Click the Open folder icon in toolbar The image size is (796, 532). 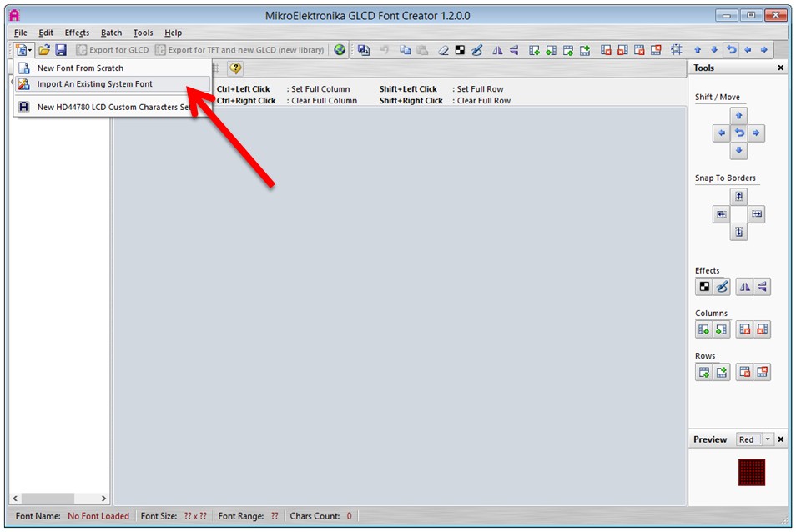pos(44,50)
